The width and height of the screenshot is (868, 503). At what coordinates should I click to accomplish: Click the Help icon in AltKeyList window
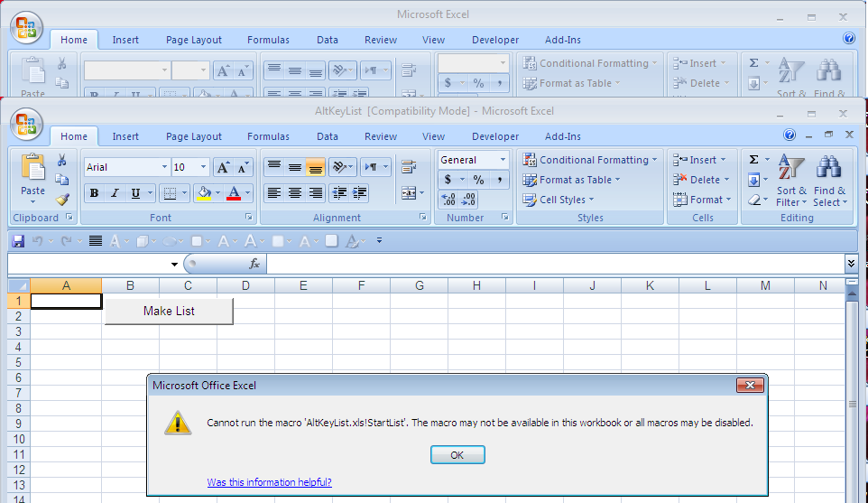pyautogui.click(x=790, y=135)
